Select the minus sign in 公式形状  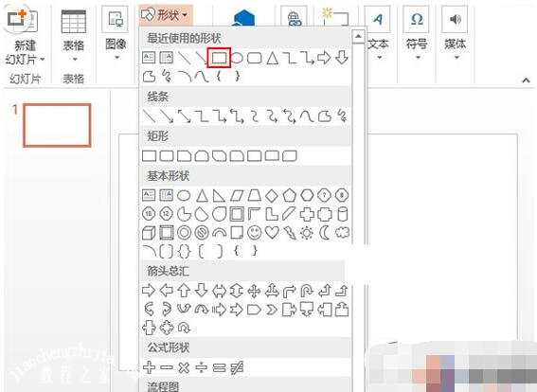click(167, 367)
